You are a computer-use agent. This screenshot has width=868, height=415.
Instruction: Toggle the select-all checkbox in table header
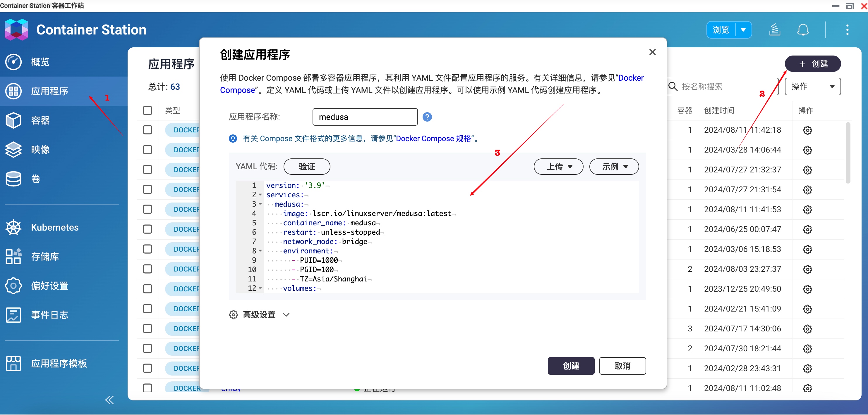[147, 110]
